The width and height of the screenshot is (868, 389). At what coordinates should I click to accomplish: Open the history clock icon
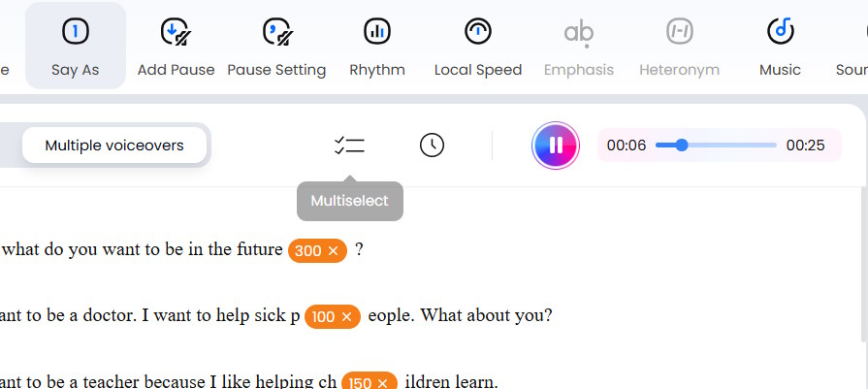432,146
